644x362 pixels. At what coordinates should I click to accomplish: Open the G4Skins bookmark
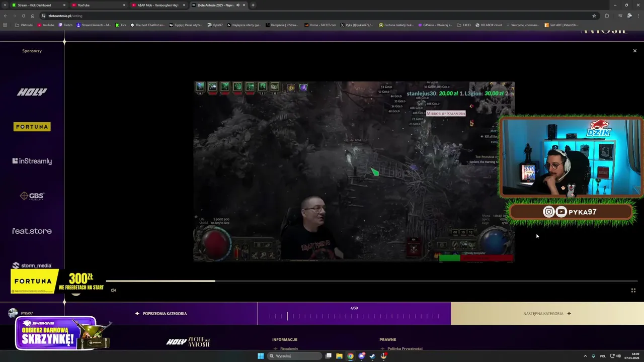[x=435, y=25]
